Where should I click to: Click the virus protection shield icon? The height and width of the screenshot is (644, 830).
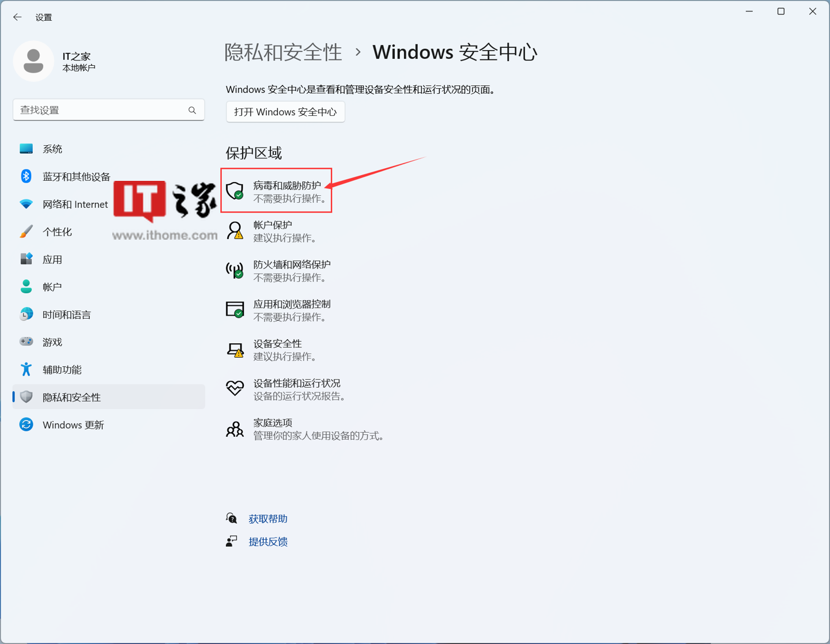[235, 191]
